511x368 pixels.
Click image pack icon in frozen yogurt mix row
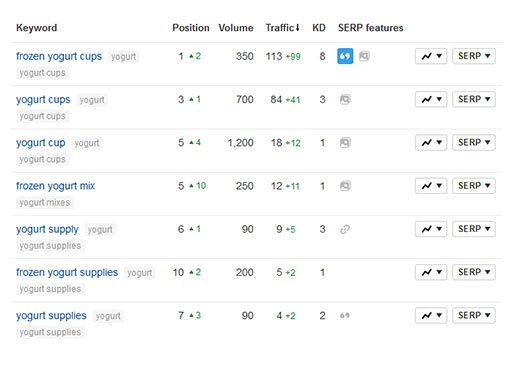[x=345, y=186]
